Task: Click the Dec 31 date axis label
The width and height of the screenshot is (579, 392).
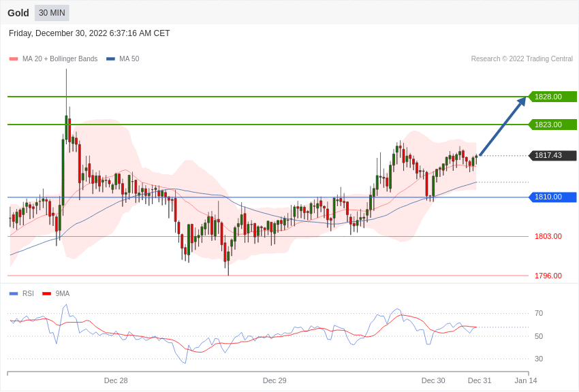Action: click(480, 380)
